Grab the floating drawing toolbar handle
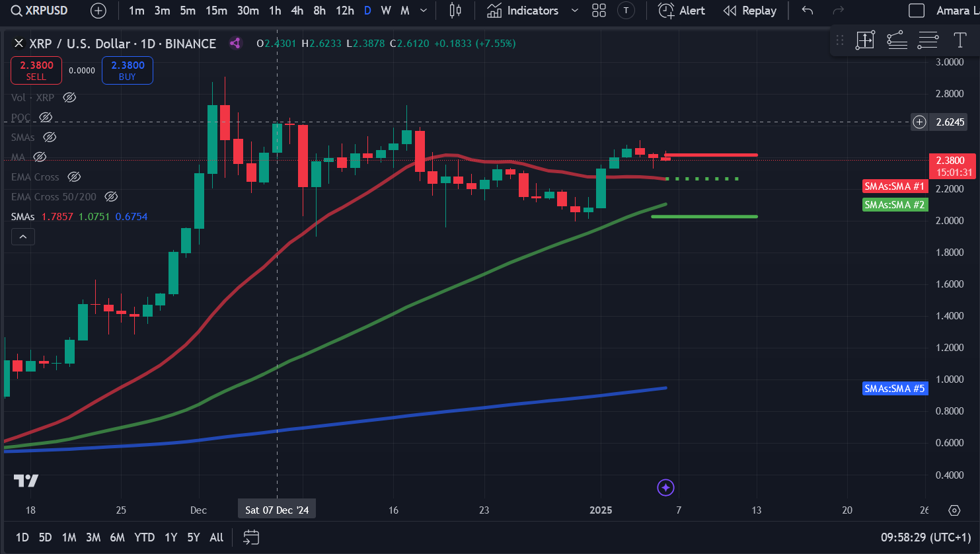The width and height of the screenshot is (980, 554). pos(840,40)
